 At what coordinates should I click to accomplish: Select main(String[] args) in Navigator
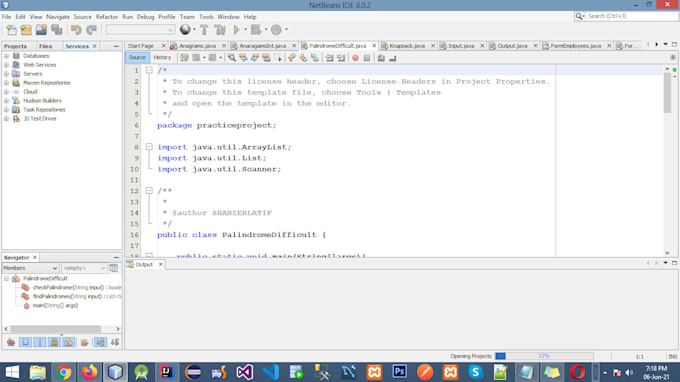point(55,306)
